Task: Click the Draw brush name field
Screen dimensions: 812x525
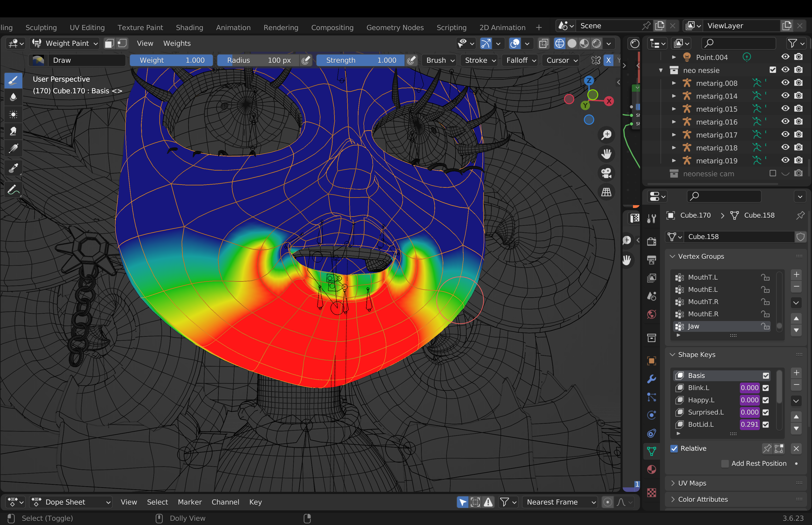Action: pyautogui.click(x=87, y=60)
